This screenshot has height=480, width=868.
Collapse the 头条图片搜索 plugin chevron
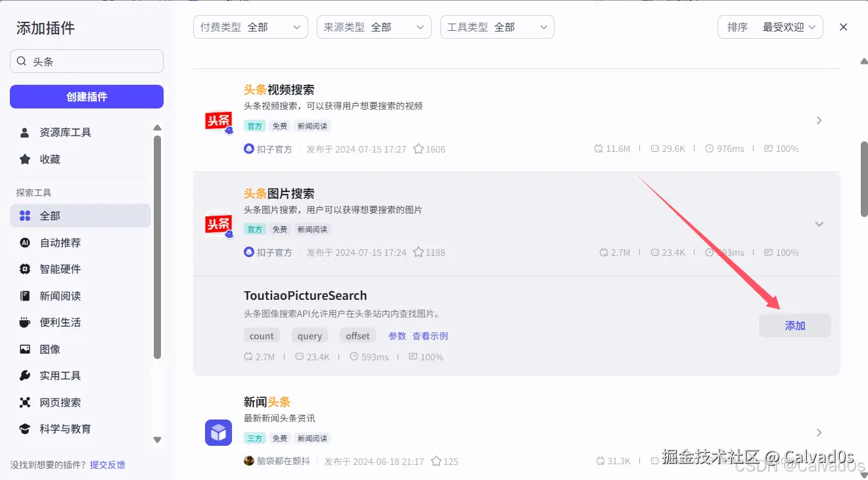click(819, 224)
